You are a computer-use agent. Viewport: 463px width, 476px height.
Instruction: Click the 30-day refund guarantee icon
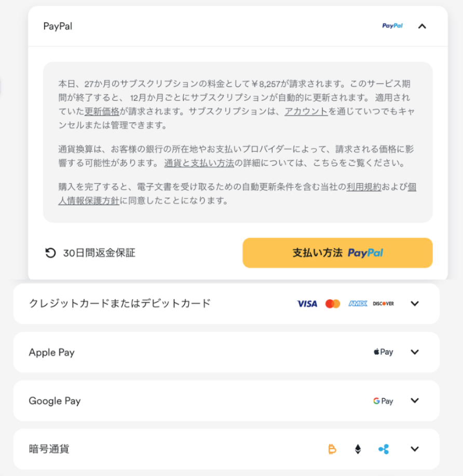point(50,253)
